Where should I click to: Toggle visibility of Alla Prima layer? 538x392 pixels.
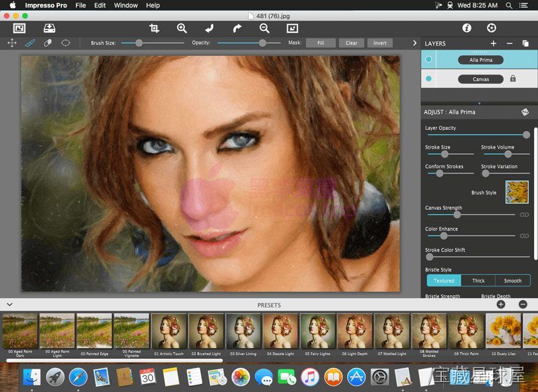click(428, 59)
